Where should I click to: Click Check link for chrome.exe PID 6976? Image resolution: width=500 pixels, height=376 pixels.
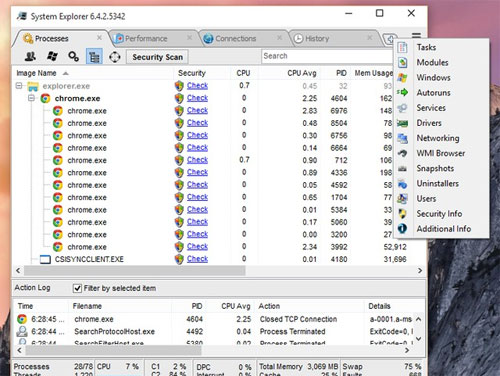(197, 110)
